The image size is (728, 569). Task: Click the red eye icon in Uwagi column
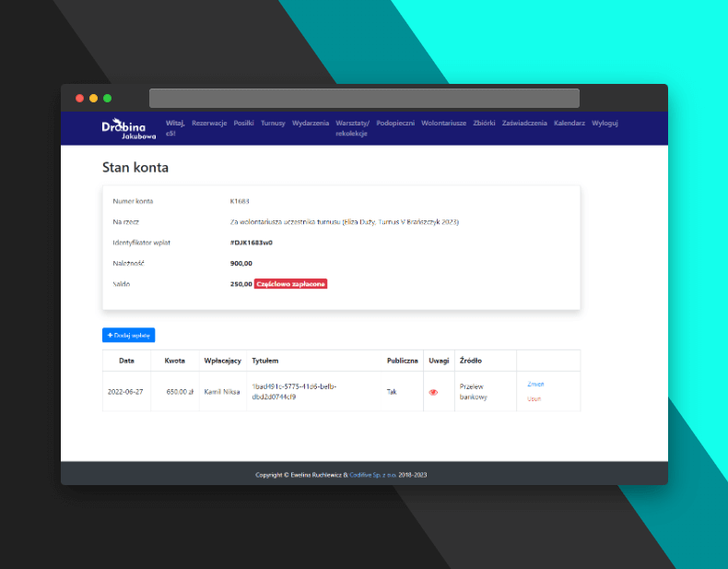(x=433, y=392)
